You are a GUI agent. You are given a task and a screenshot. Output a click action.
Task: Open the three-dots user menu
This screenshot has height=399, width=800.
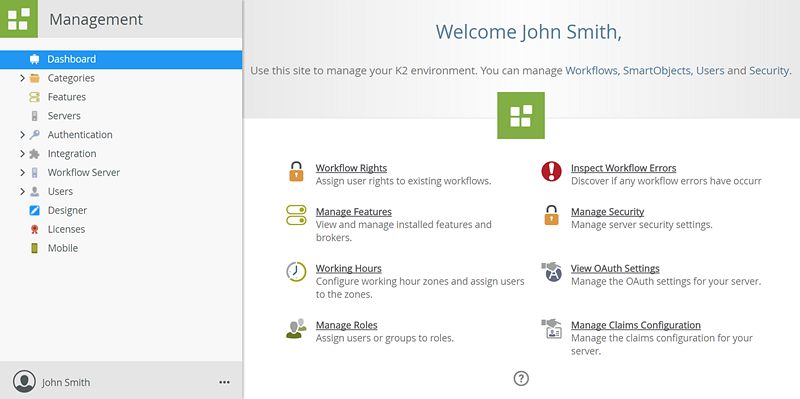pyautogui.click(x=224, y=382)
